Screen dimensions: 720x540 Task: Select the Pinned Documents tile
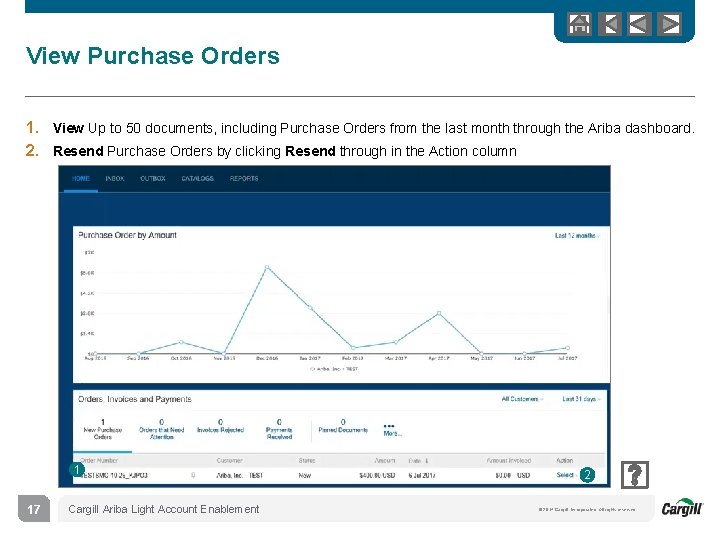[x=343, y=427]
